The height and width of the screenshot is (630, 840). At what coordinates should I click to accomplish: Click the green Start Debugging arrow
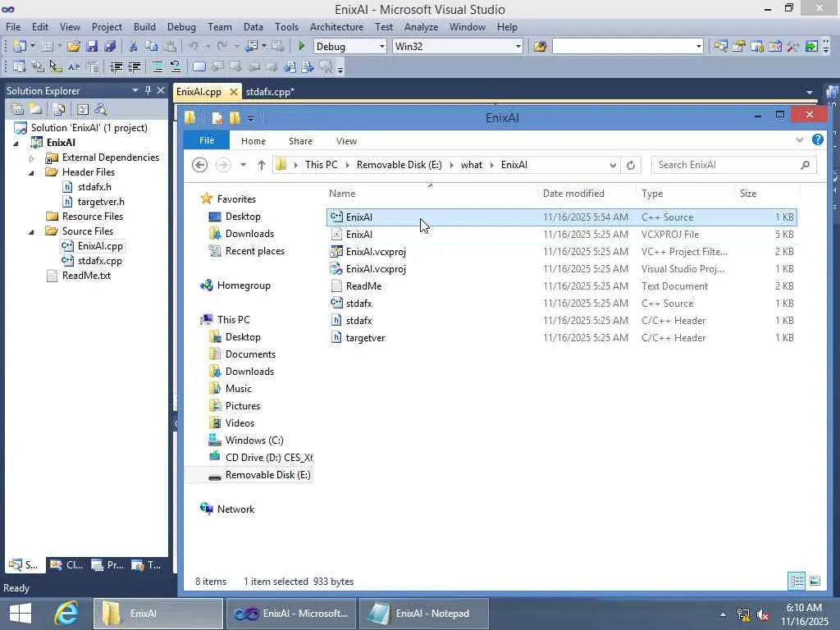(x=301, y=46)
